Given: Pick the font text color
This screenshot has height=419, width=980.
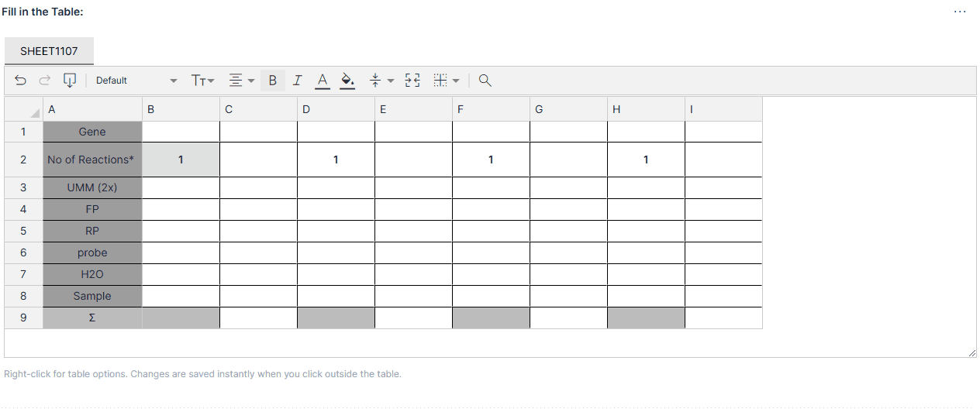Looking at the screenshot, I should click(x=323, y=81).
